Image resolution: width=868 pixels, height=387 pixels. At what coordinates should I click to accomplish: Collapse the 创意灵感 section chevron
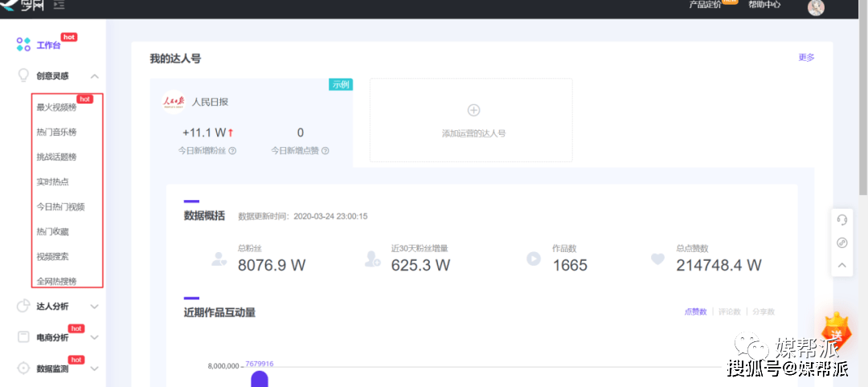tap(95, 76)
